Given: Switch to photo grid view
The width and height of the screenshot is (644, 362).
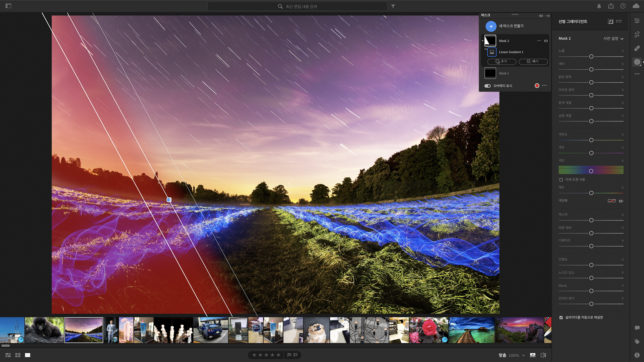Looking at the screenshot, I should (8, 355).
